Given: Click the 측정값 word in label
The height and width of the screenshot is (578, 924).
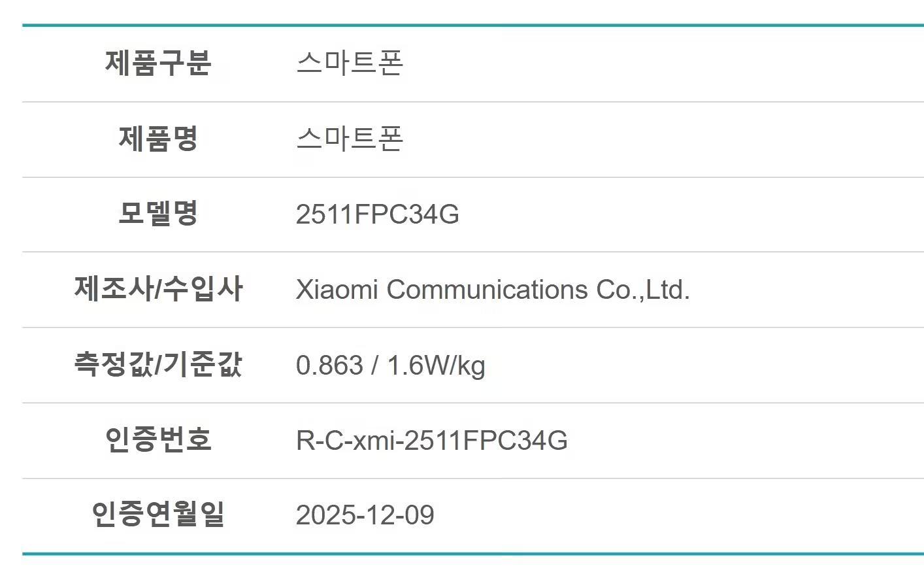Looking at the screenshot, I should 113,364.
